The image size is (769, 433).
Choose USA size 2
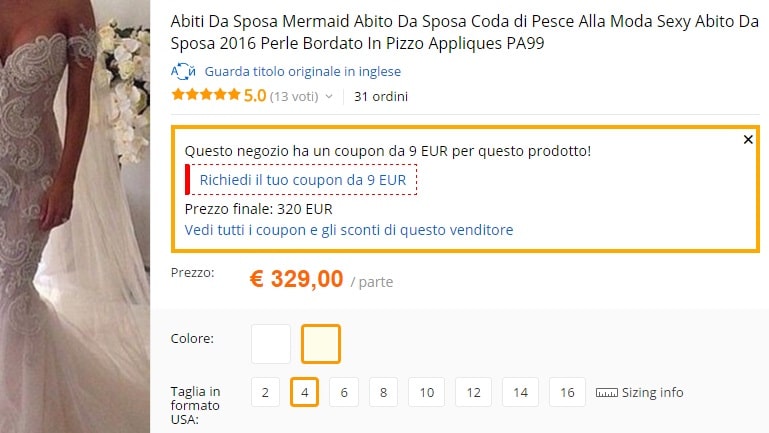(265, 392)
